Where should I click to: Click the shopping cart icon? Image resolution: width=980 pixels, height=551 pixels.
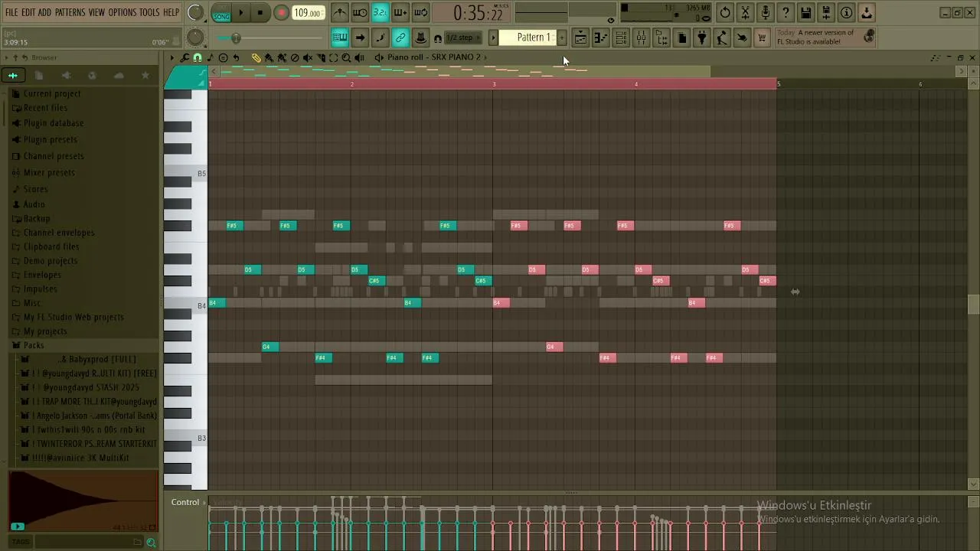point(760,37)
